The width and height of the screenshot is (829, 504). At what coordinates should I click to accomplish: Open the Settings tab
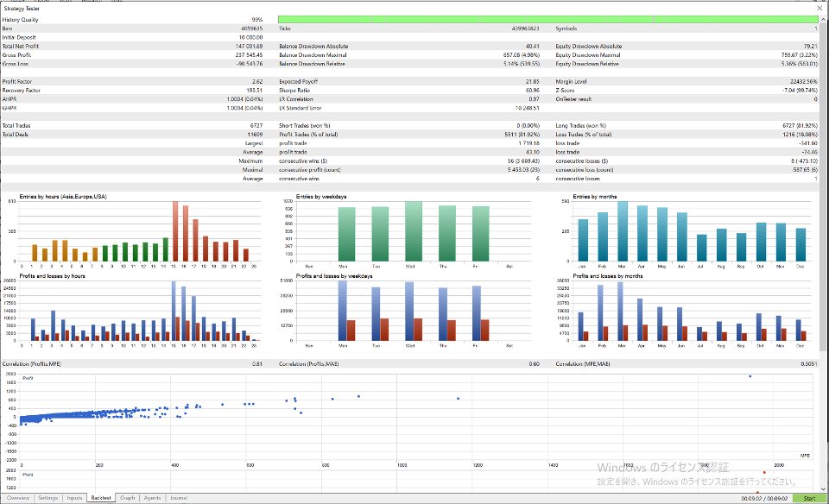(x=47, y=498)
